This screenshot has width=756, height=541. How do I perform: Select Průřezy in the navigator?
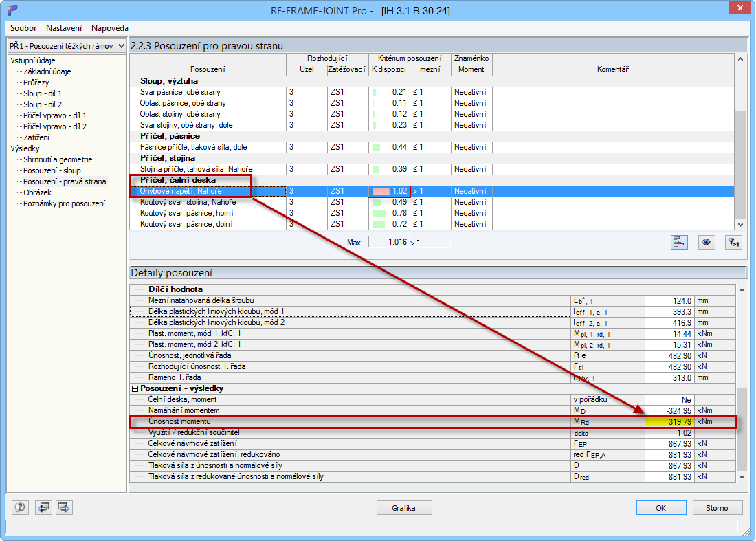pos(36,82)
